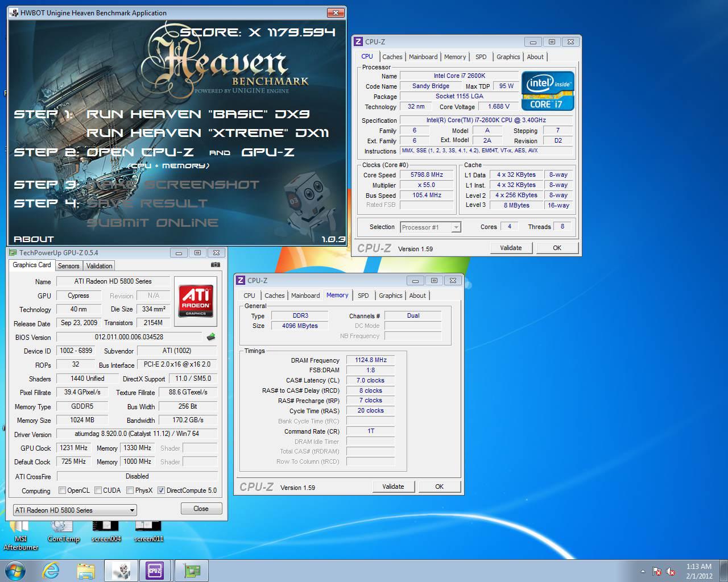The height and width of the screenshot is (582, 728).
Task: Click Validate in the Memory CPU-Z window
Action: (x=393, y=487)
